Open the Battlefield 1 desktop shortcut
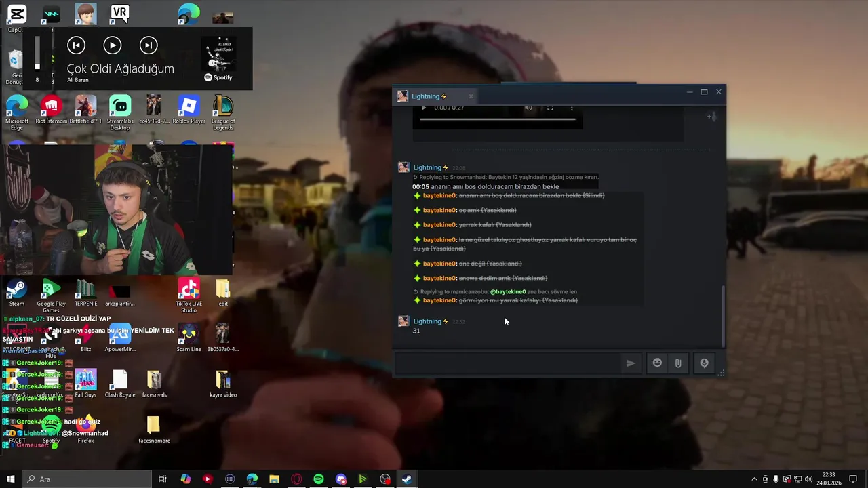 [x=85, y=109]
